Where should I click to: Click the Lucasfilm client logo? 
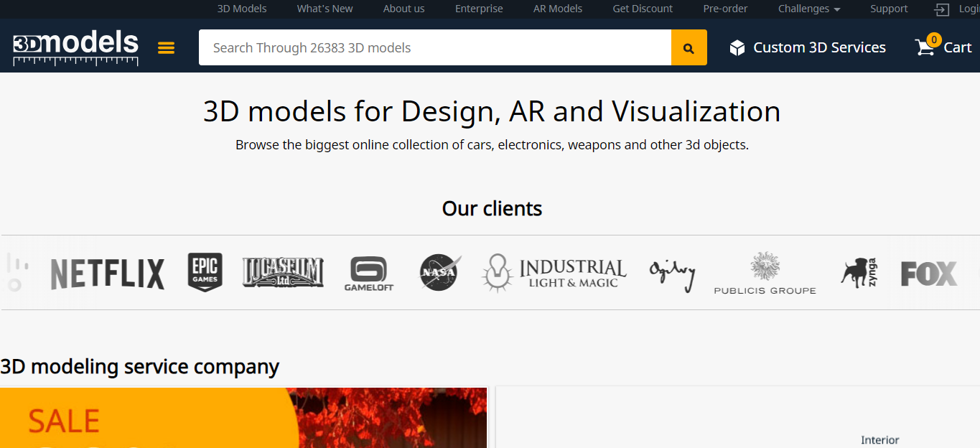pyautogui.click(x=283, y=273)
